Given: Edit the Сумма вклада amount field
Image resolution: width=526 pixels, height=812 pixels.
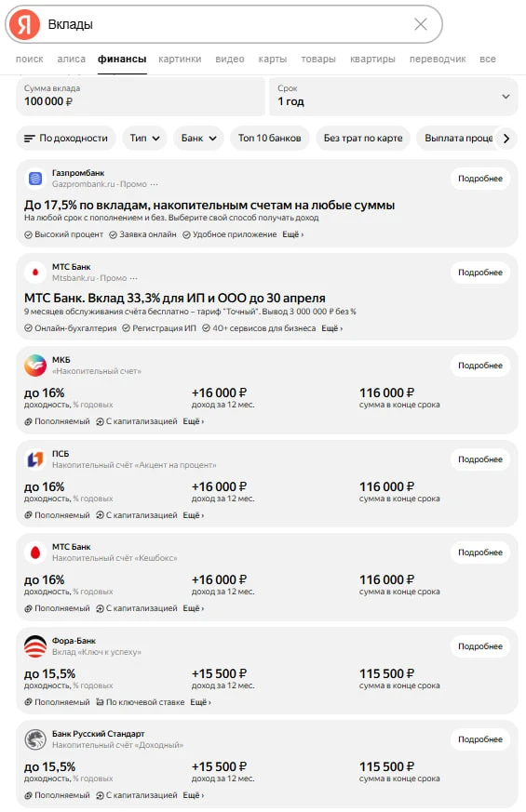Looking at the screenshot, I should coord(141,97).
